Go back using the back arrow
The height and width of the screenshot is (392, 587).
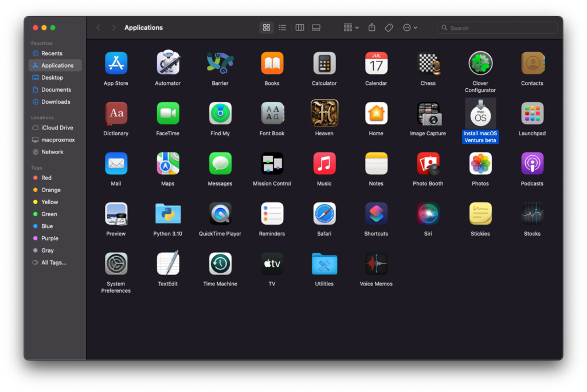[99, 28]
